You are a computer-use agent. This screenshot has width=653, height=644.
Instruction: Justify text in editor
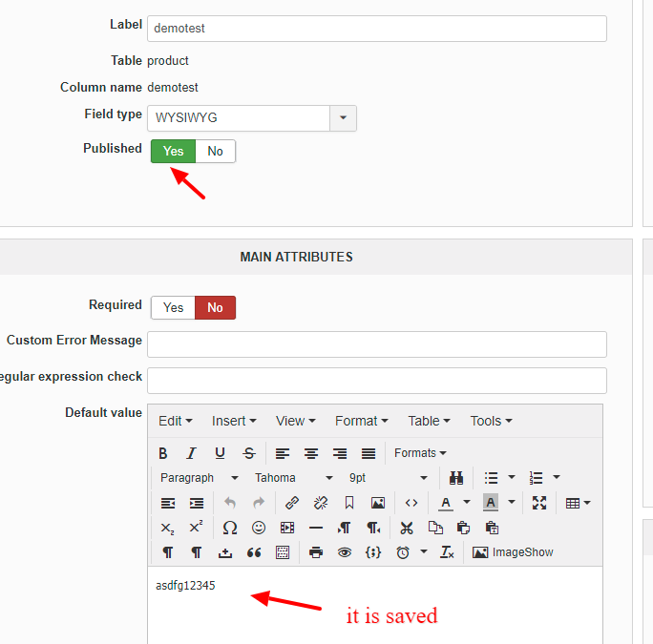pos(369,453)
